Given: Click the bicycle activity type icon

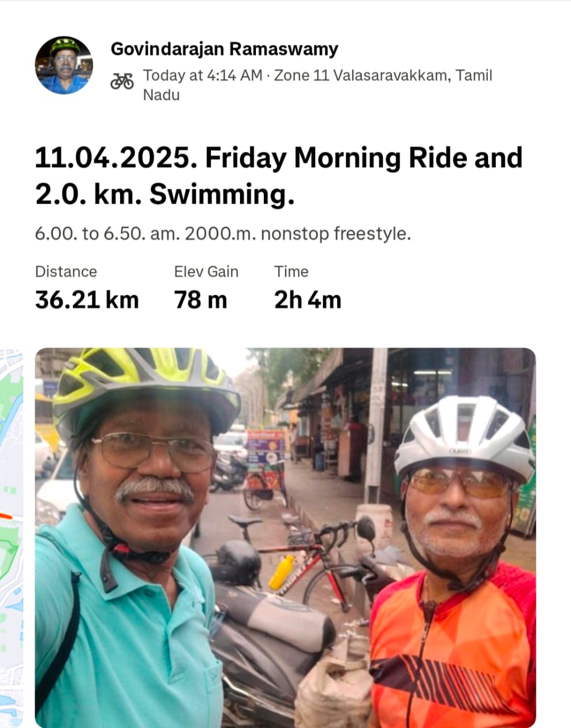Looking at the screenshot, I should pyautogui.click(x=122, y=81).
